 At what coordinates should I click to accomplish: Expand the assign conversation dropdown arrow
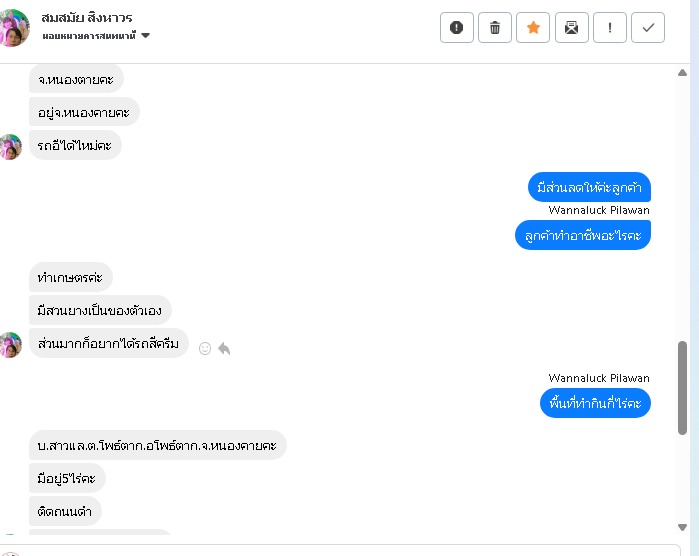tap(146, 36)
